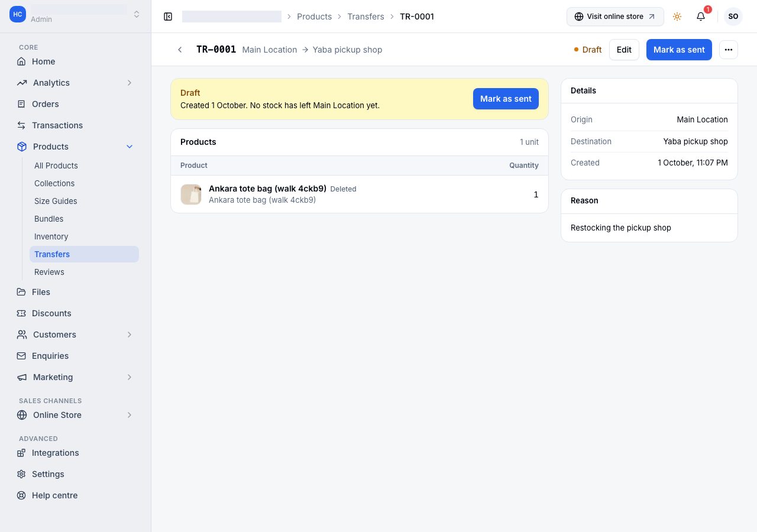Image resolution: width=757 pixels, height=532 pixels.
Task: Open the three-dot more actions menu
Action: click(x=729, y=50)
